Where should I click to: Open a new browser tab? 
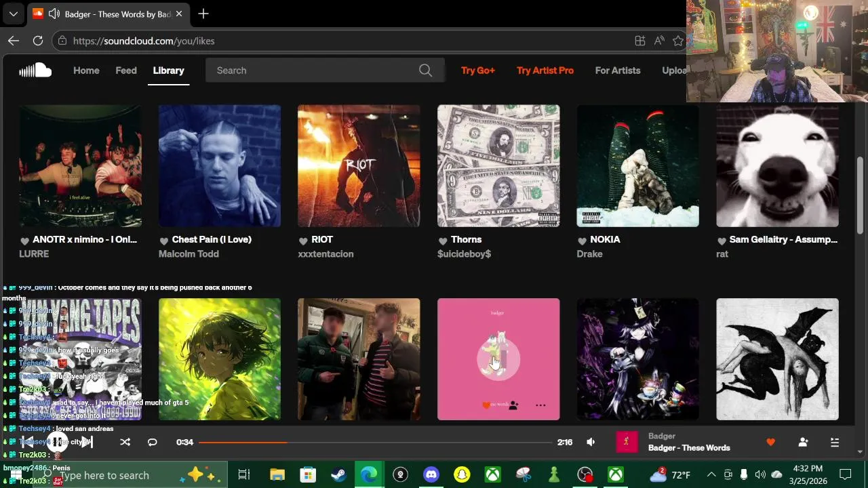[203, 14]
